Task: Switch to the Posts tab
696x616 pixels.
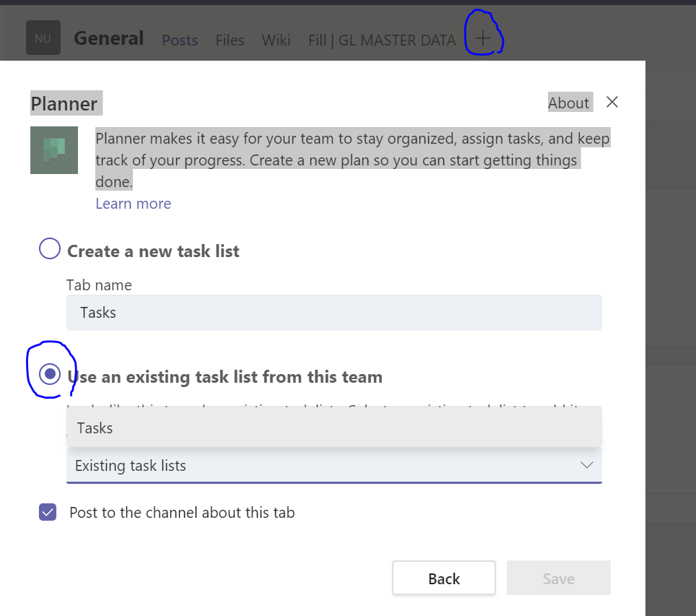Action: pyautogui.click(x=180, y=40)
